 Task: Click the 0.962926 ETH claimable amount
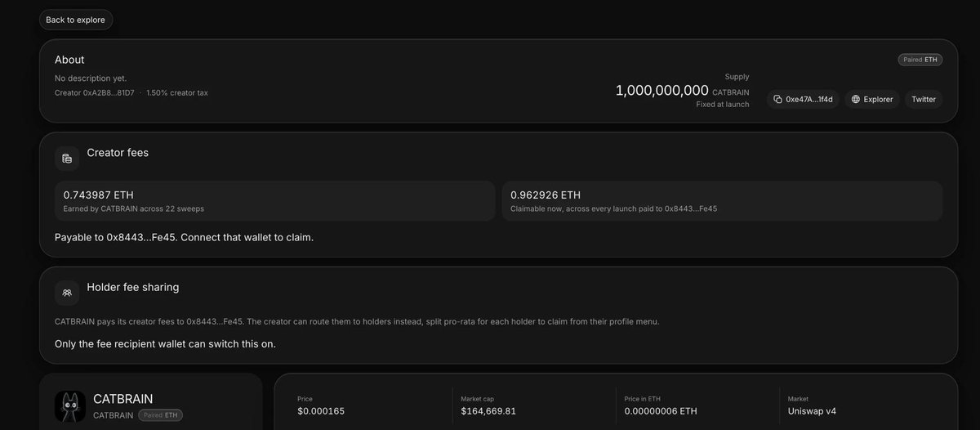point(546,195)
